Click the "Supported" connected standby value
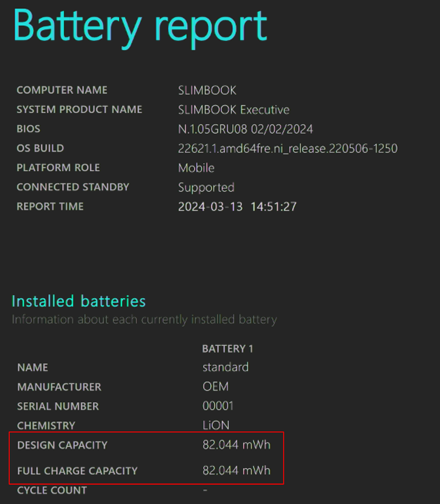440x504 pixels. [x=206, y=187]
